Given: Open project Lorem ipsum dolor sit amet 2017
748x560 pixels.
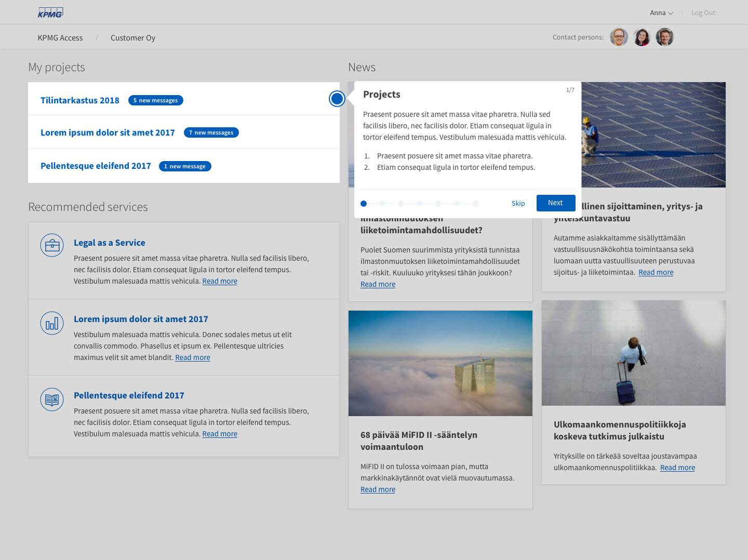Looking at the screenshot, I should 108,132.
